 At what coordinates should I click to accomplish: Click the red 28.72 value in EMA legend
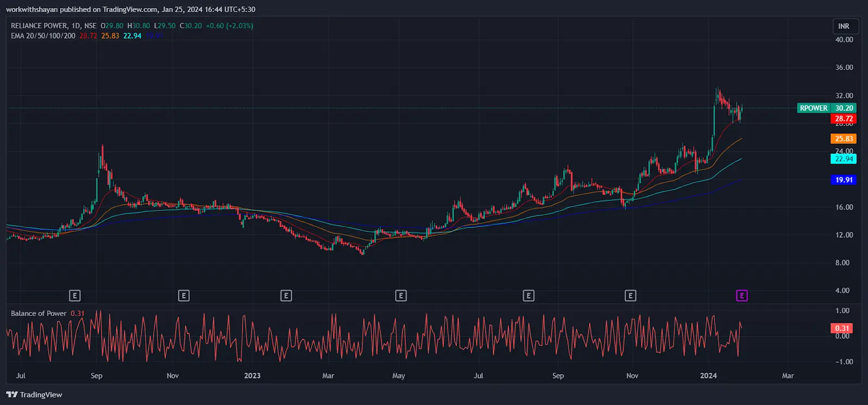pos(88,36)
